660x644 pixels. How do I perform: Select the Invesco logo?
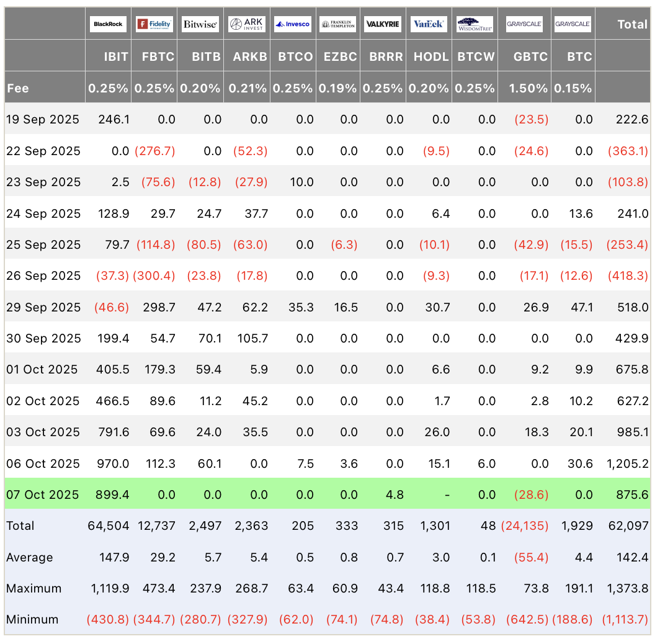[293, 24]
